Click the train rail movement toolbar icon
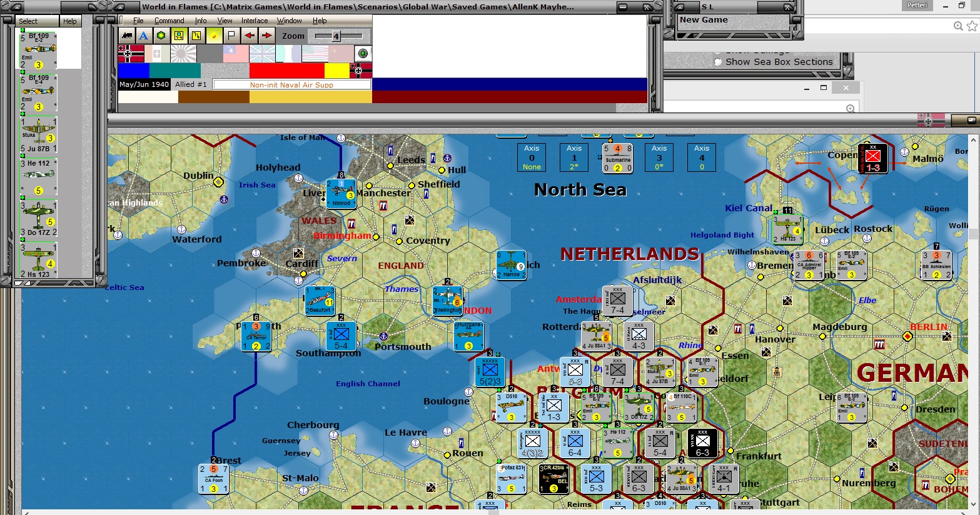Viewport: 980px width, 515px height. coord(128,36)
